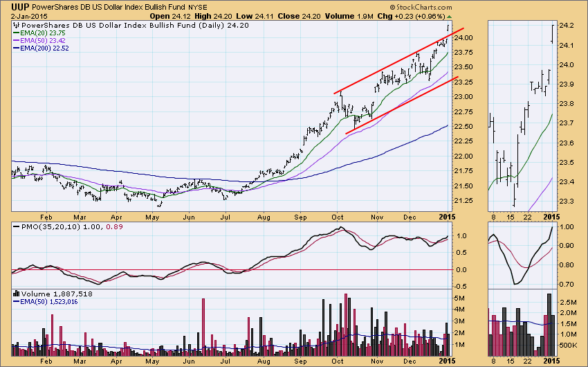
Task: Click the 1.5M zoomed volume axis label
Action: [x=569, y=324]
